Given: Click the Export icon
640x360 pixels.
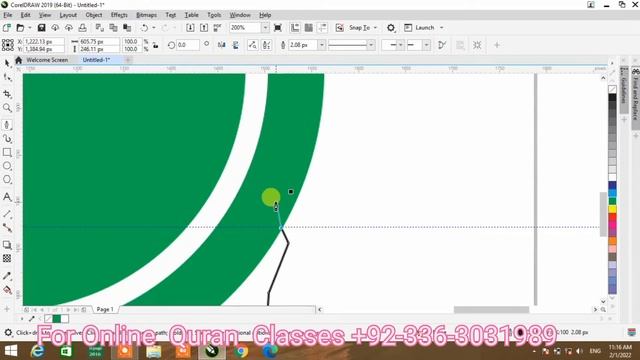Looking at the screenshot, I should point(204,28).
